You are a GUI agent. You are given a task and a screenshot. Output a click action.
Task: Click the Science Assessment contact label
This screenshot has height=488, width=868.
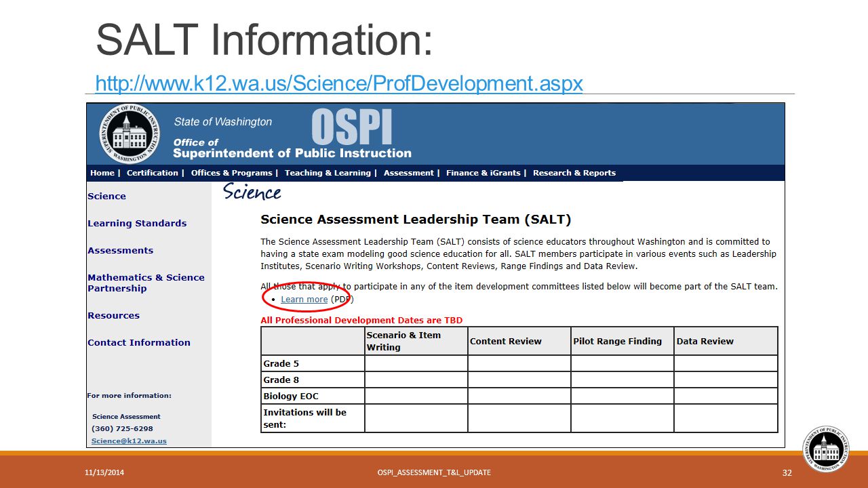coord(126,417)
